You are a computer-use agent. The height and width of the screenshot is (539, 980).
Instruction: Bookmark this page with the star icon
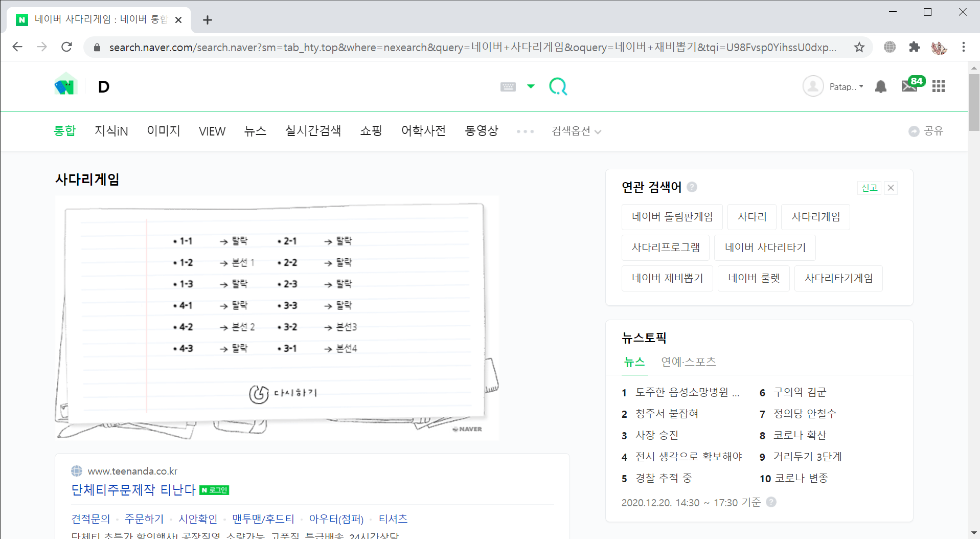859,47
